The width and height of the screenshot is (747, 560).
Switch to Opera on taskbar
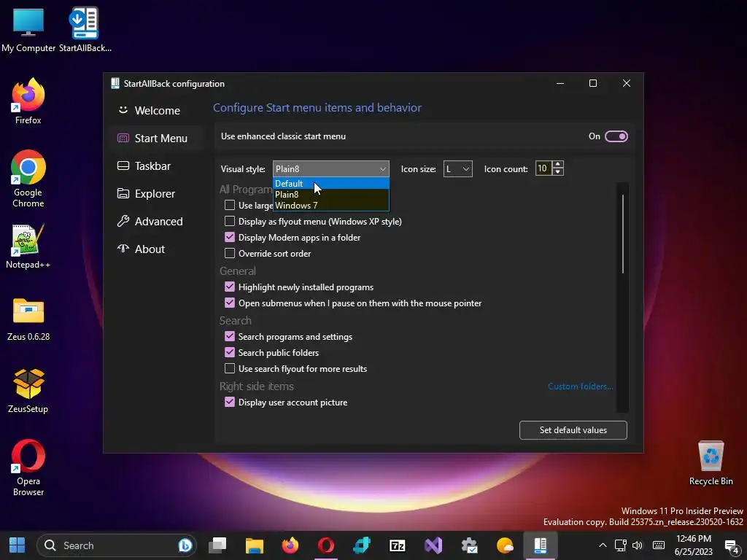(x=326, y=545)
